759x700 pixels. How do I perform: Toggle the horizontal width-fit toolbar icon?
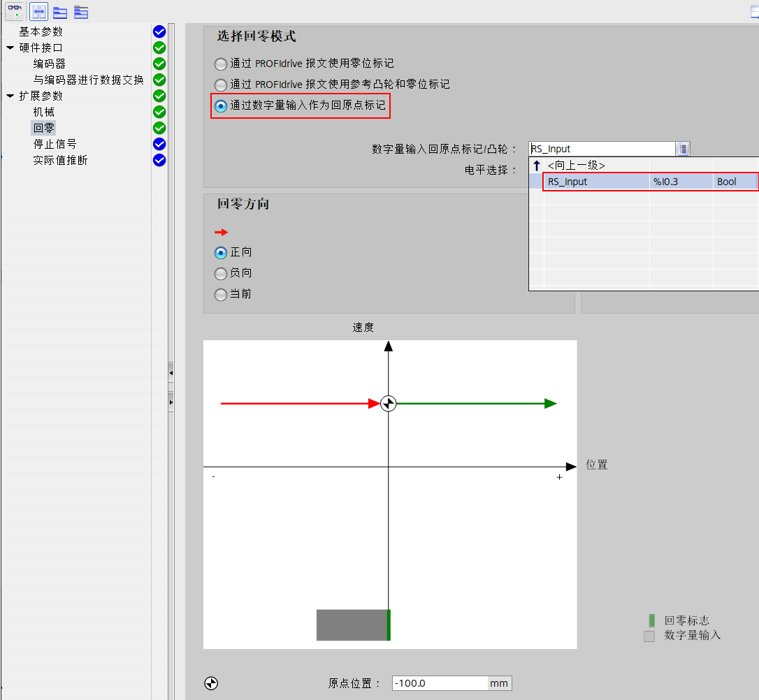[38, 11]
